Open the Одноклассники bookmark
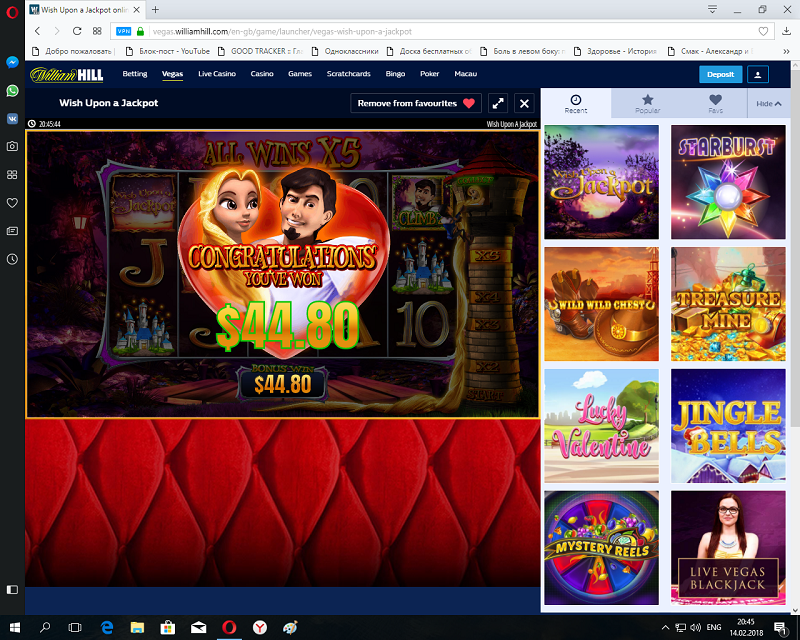 click(345, 51)
